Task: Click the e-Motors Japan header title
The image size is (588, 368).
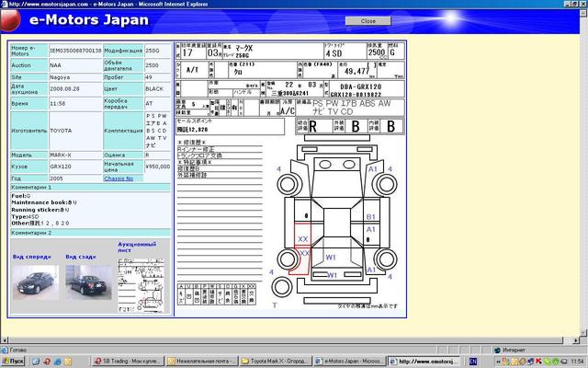Action: click(89, 20)
